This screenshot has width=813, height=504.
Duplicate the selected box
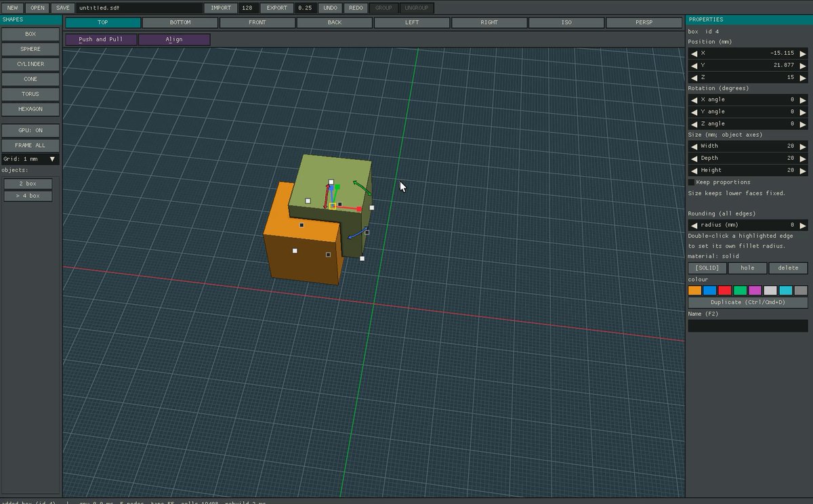(748, 302)
